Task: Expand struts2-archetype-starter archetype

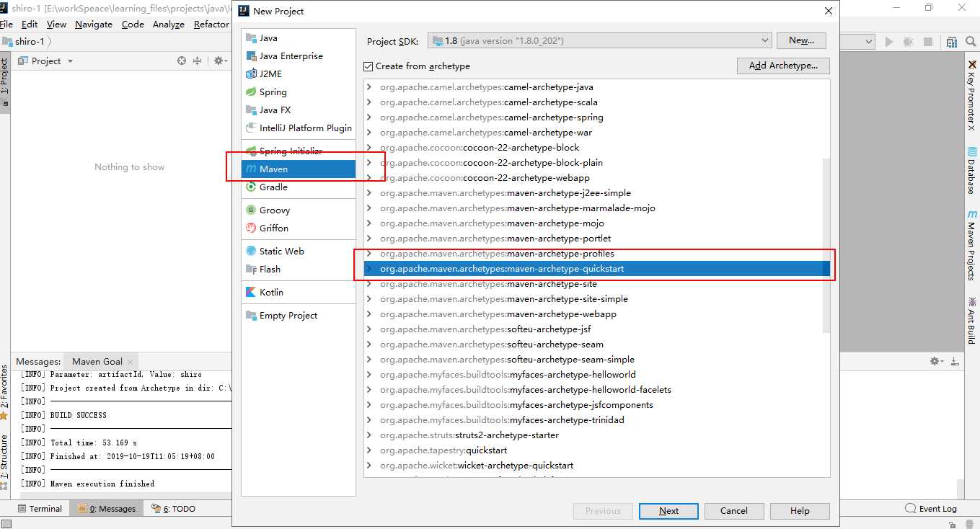Action: pos(369,435)
